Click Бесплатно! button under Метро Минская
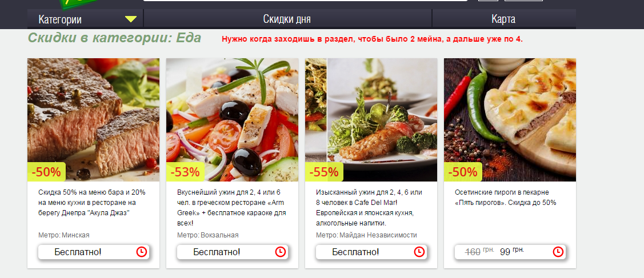The width and height of the screenshot is (644, 278). pyautogui.click(x=94, y=252)
